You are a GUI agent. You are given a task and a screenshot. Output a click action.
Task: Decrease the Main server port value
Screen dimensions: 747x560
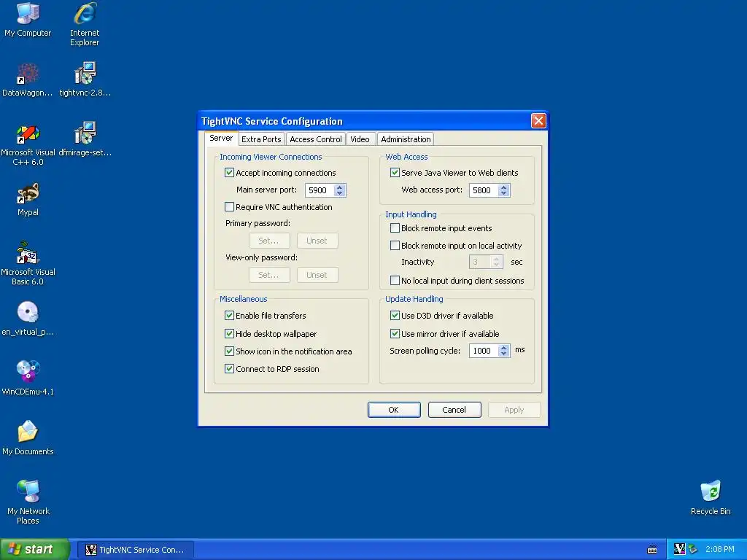(x=339, y=193)
